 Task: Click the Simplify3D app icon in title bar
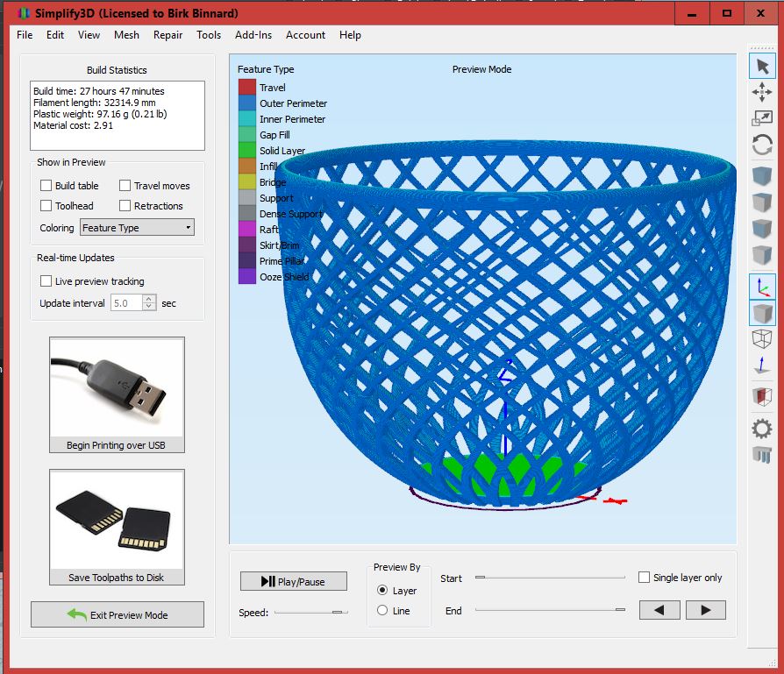[23, 13]
